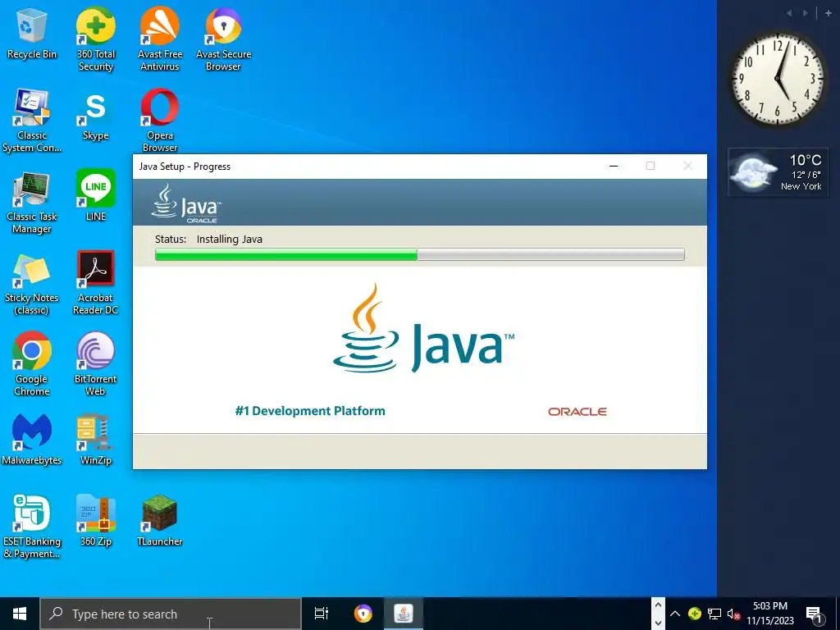Image resolution: width=840 pixels, height=630 pixels.
Task: Click in the taskbar search box
Action: 171,614
